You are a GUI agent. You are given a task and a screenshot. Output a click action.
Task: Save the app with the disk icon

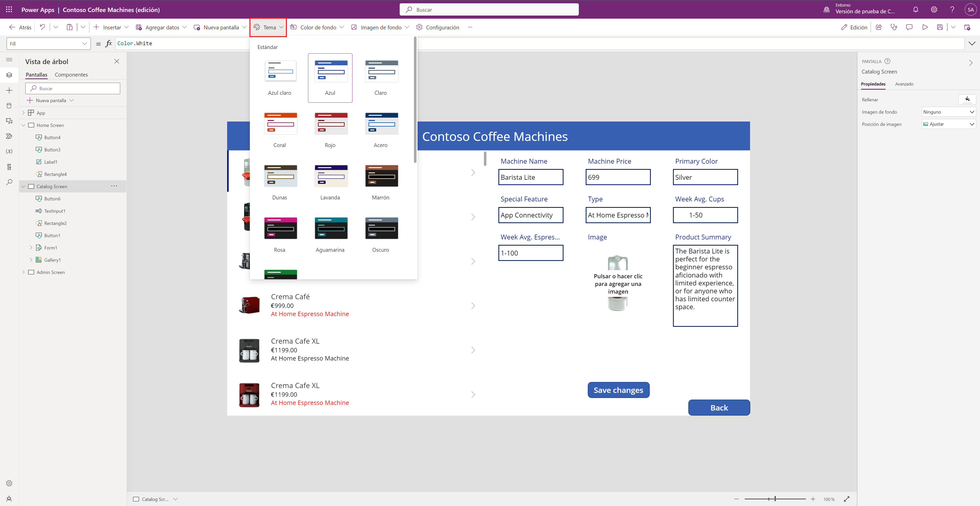940,27
